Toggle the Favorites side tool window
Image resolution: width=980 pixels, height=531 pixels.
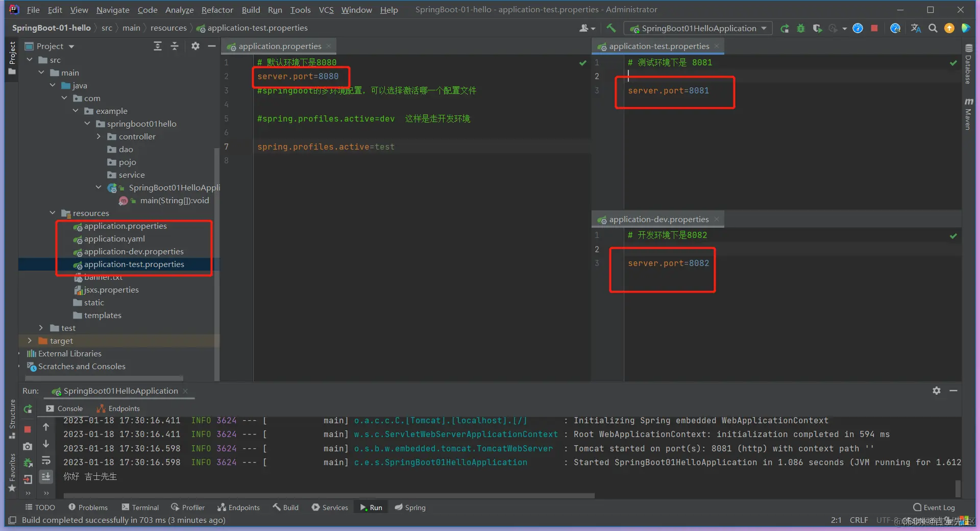click(x=12, y=472)
